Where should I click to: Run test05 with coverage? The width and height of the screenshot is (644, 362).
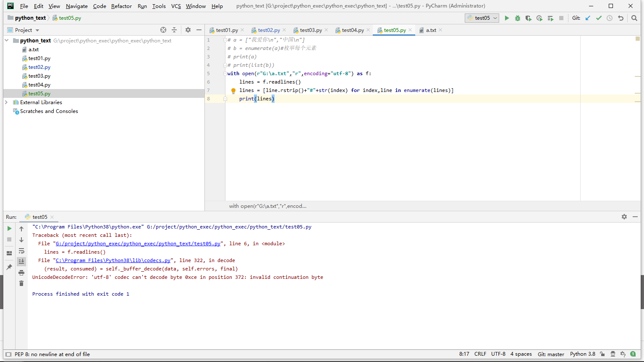[x=529, y=18]
